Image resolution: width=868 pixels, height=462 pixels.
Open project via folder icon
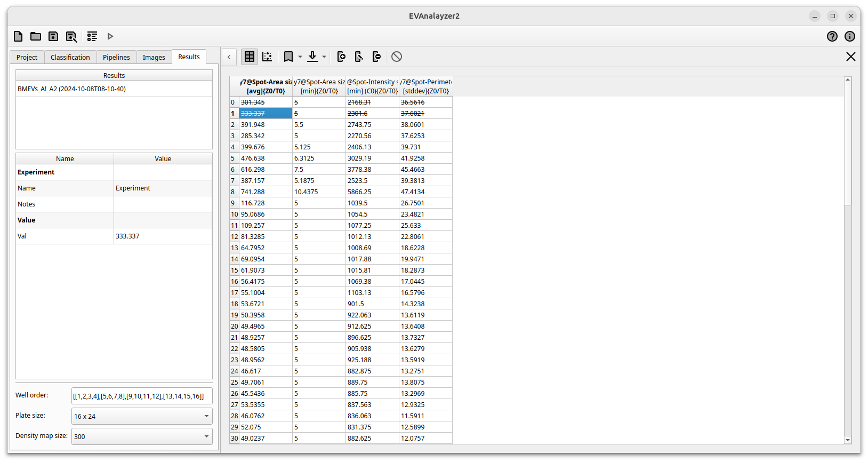[36, 36]
